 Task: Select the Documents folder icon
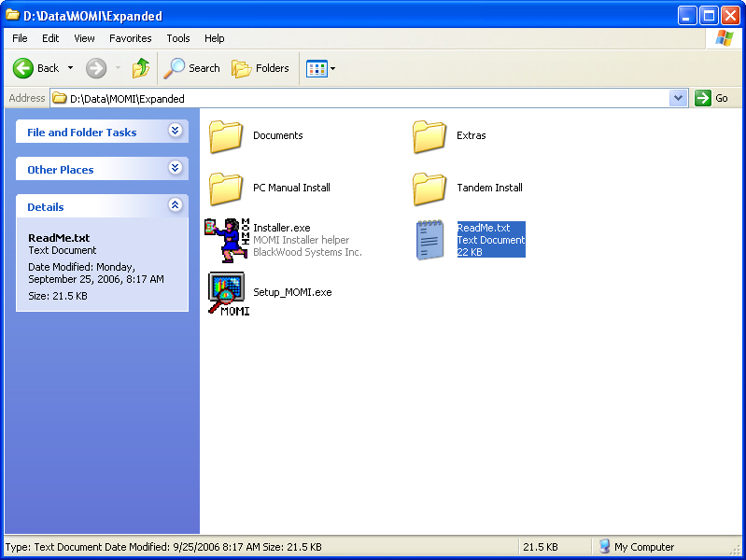(227, 136)
